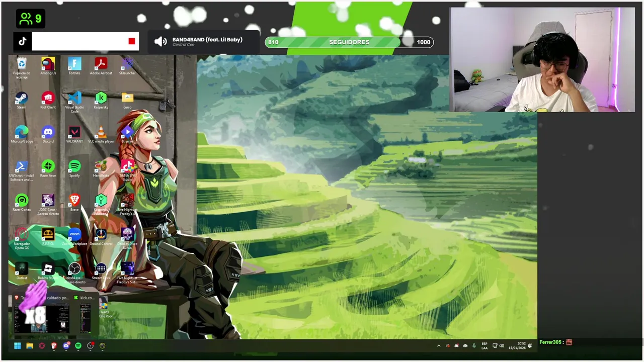Click the Discord taskbar icon
This screenshot has width=644, height=362.
66,345
